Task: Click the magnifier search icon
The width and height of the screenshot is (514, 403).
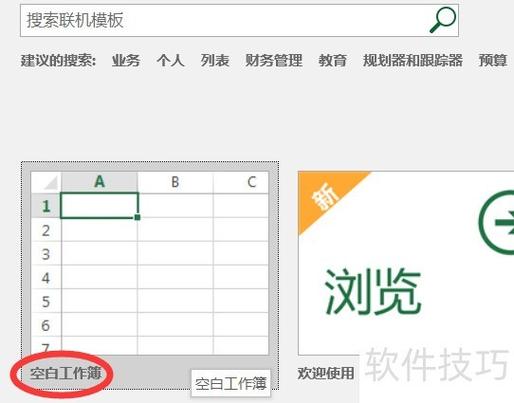Action: point(442,20)
